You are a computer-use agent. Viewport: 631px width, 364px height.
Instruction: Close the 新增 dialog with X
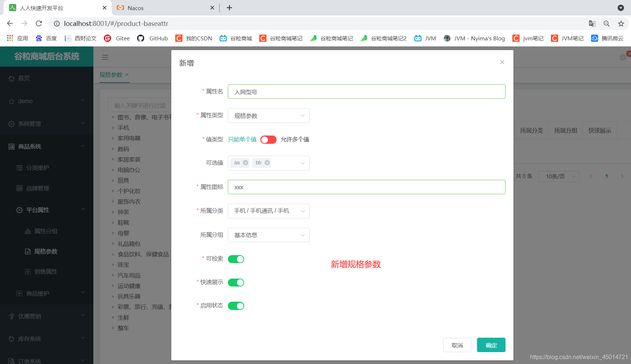502,62
